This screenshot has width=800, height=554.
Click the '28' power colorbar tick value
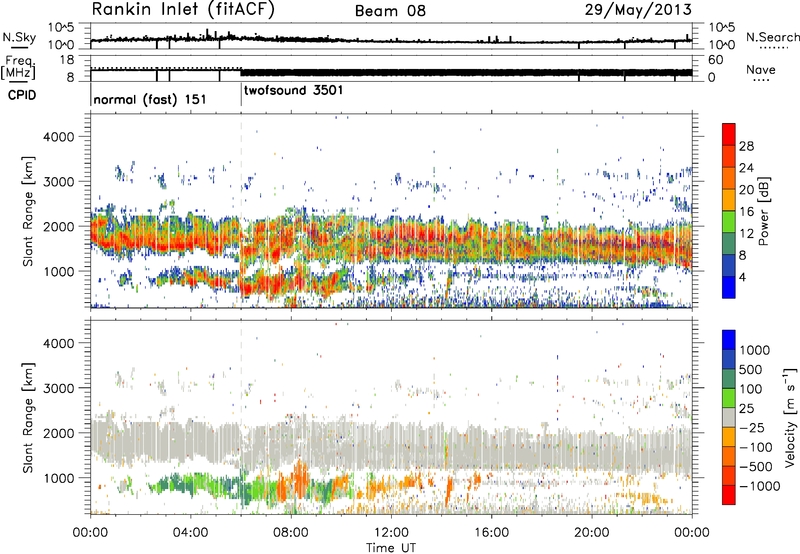pos(746,146)
